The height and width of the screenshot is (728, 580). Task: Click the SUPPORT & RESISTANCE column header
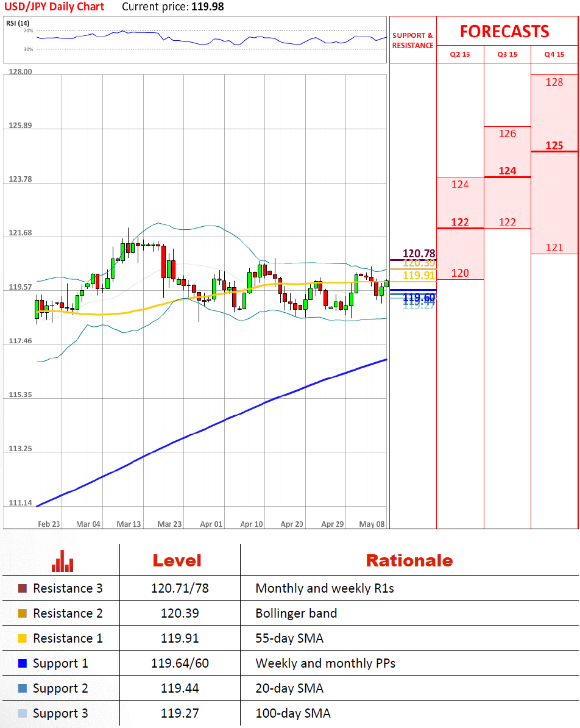tap(412, 40)
